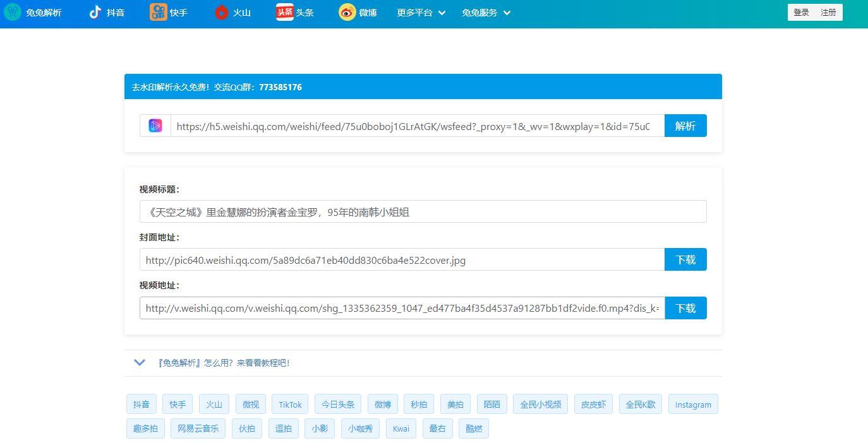Click the 视频标题 title text field
The width and height of the screenshot is (868, 443).
[423, 211]
